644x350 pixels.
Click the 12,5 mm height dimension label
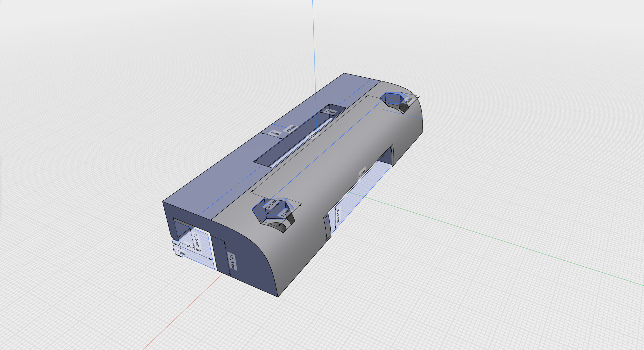pos(232,261)
